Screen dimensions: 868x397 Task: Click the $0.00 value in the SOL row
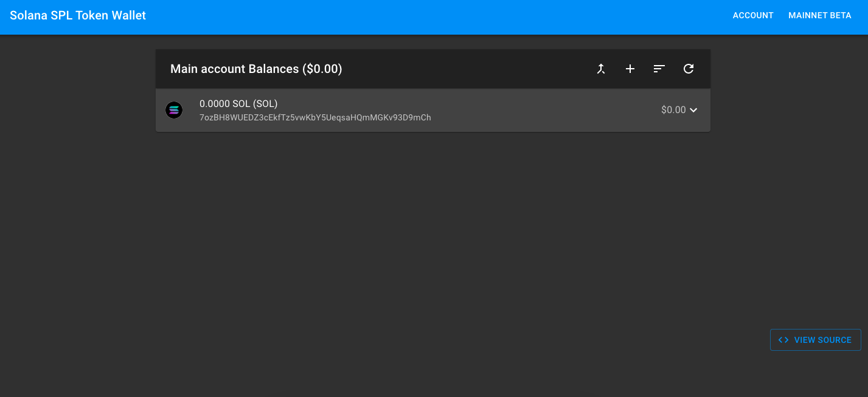pyautogui.click(x=673, y=110)
